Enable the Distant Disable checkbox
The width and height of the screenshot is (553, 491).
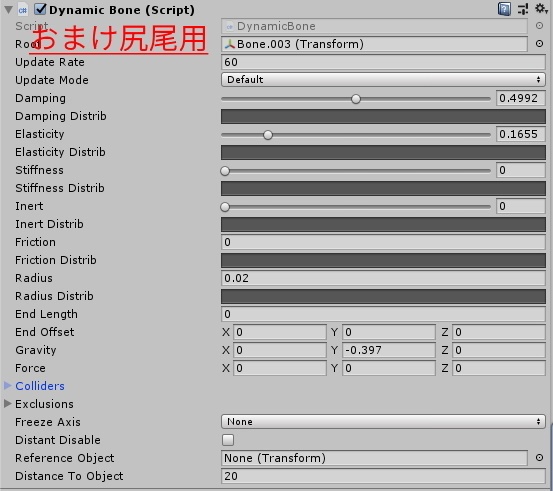(228, 440)
